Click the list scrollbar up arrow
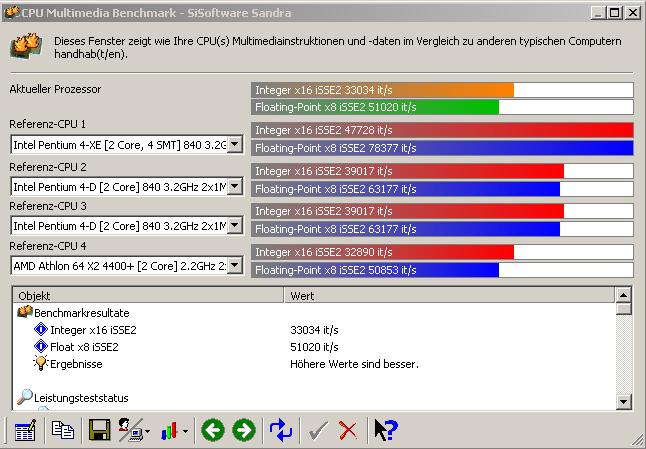This screenshot has width=646, height=449. (623, 295)
